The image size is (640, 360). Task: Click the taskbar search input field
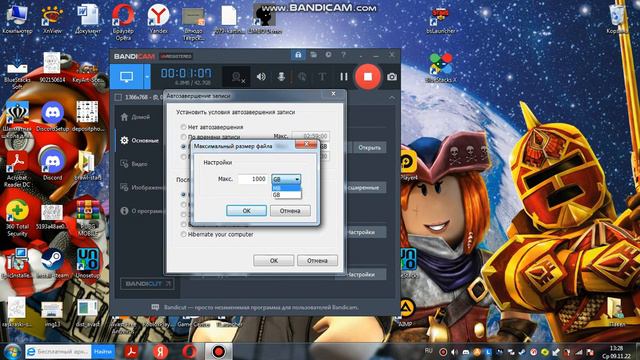tap(58, 351)
